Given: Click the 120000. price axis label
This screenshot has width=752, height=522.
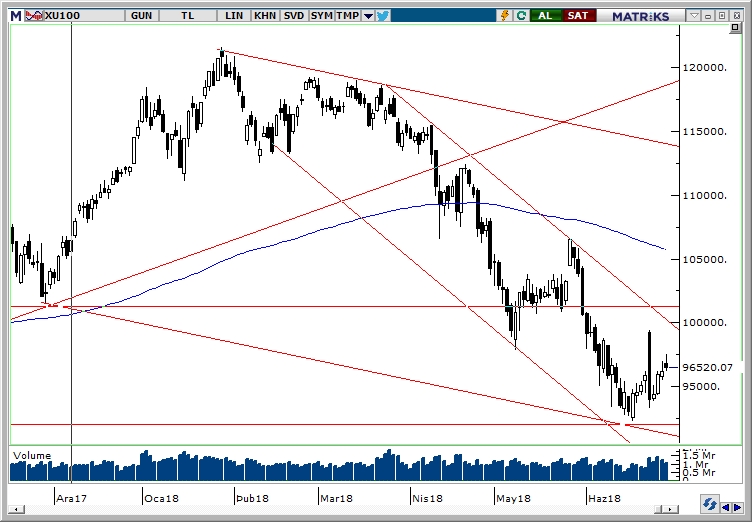Looking at the screenshot, I should coord(705,68).
